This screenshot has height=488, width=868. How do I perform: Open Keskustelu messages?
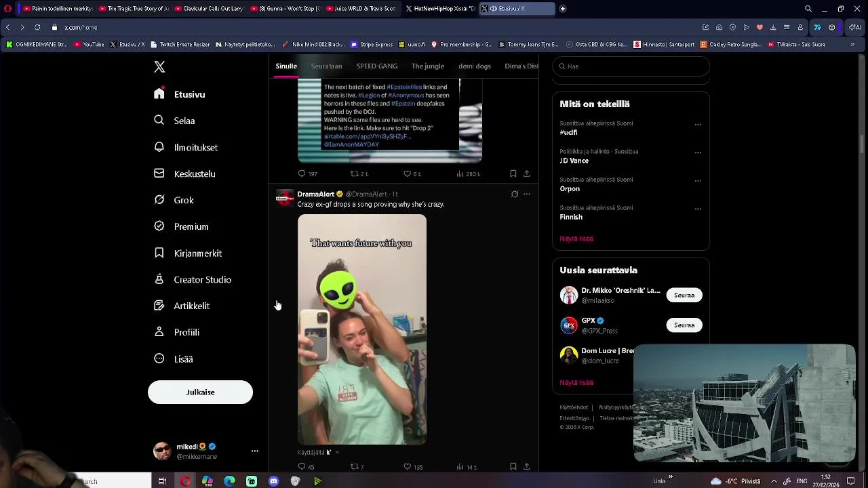click(184, 174)
